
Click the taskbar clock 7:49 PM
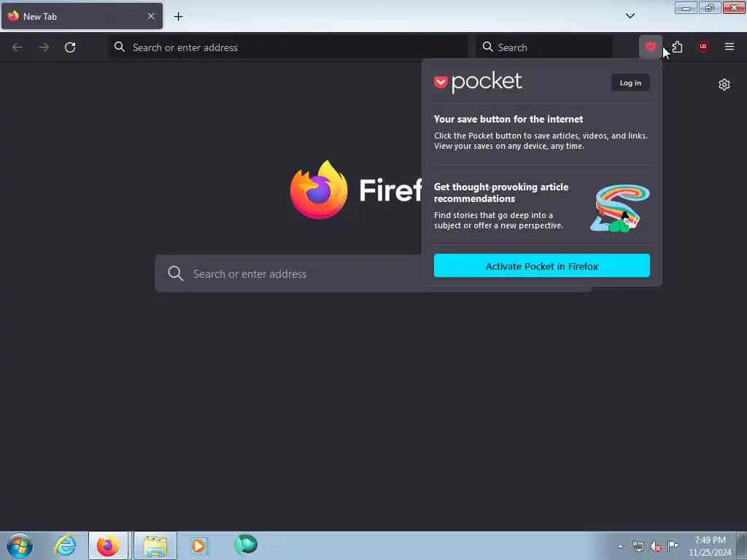pyautogui.click(x=710, y=540)
